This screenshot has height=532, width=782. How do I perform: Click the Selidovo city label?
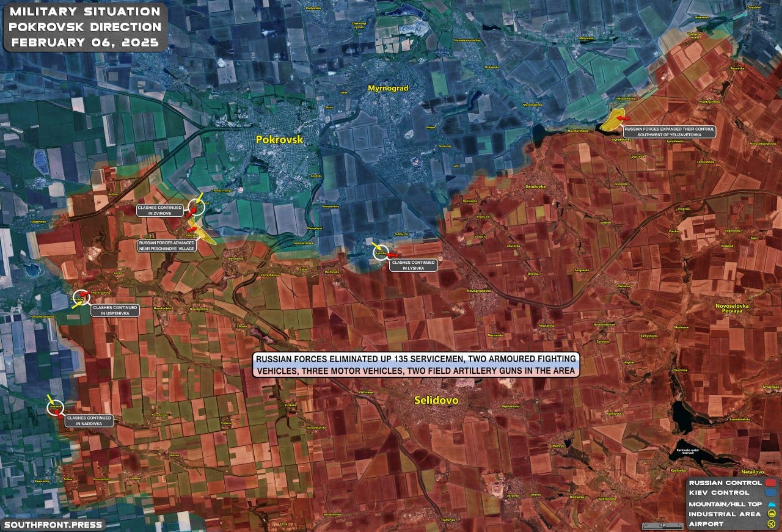tap(436, 401)
